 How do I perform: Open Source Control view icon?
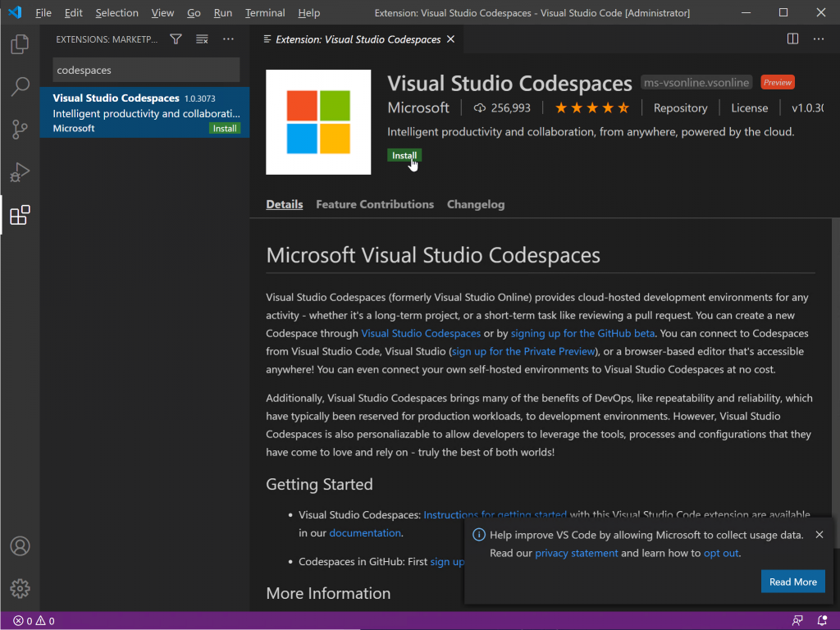coord(20,129)
